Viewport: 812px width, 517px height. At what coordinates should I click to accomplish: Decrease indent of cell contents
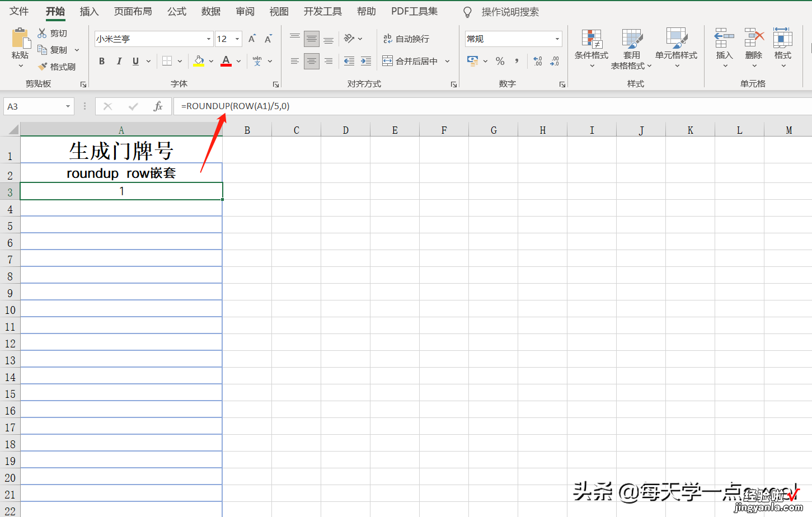349,61
